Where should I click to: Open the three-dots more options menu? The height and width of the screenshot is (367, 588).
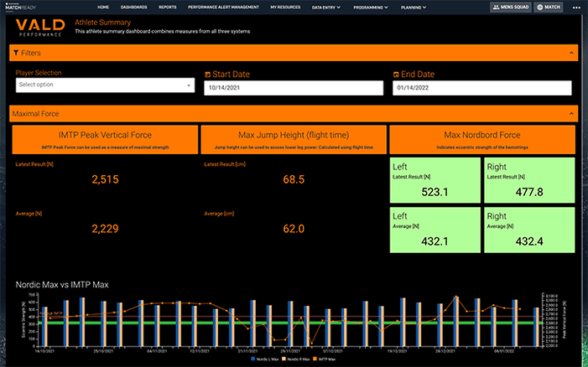coord(576,8)
